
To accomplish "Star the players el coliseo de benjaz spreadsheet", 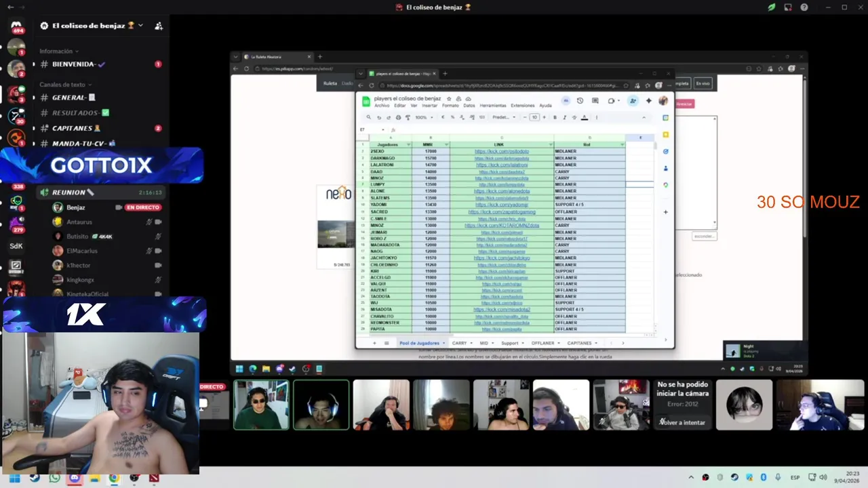I will pyautogui.click(x=449, y=99).
